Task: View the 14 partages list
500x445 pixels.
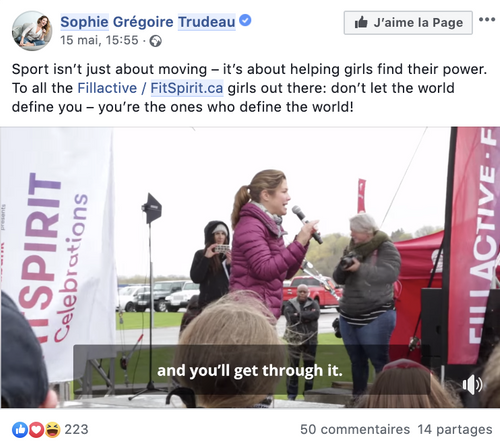Action: coord(455,430)
